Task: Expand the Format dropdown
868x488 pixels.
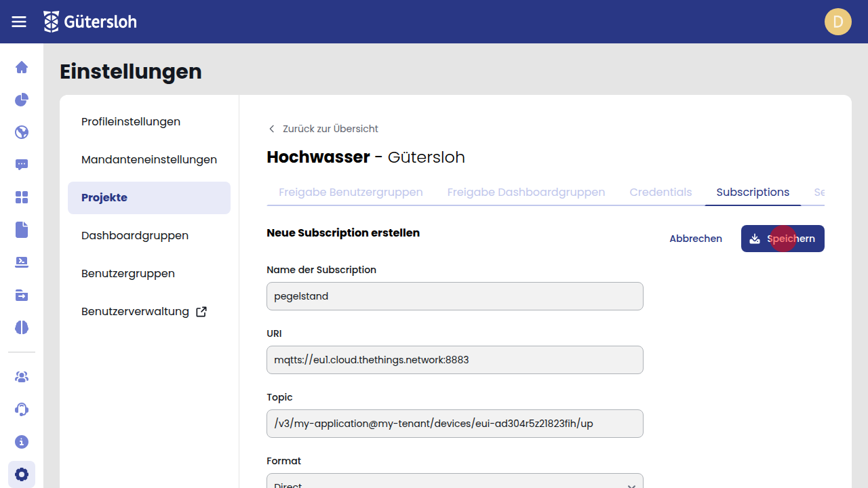Action: point(454,483)
